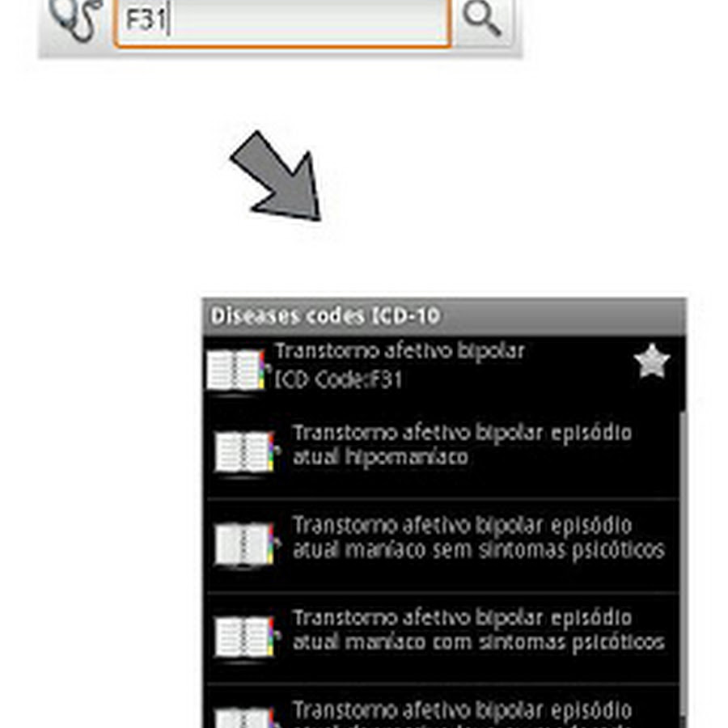Open the book icon for Transtorno afetivo bipolar F31
Image resolution: width=728 pixels, height=728 pixels.
pyautogui.click(x=236, y=370)
